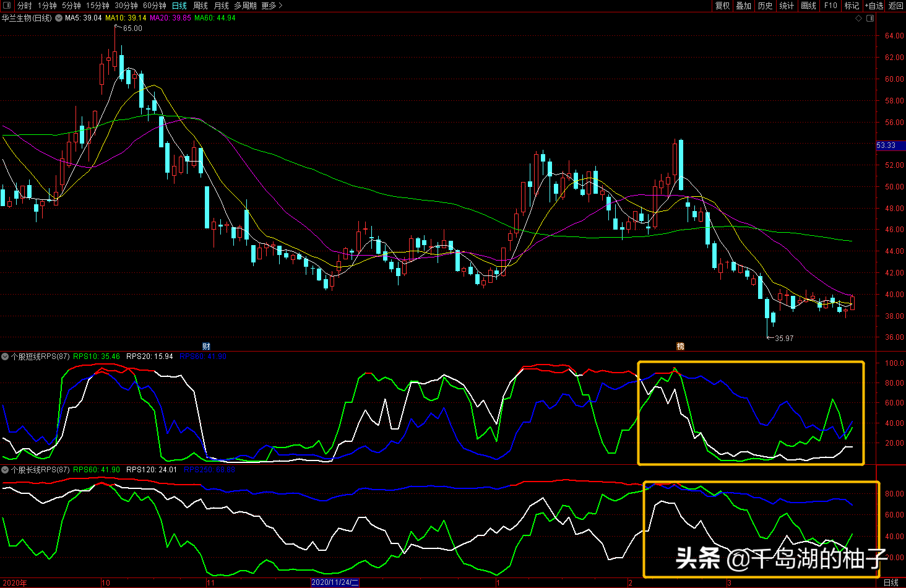Viewport: 906px width, 588px height.
Task: Switch to 分时 intraday view
Action: click(24, 6)
